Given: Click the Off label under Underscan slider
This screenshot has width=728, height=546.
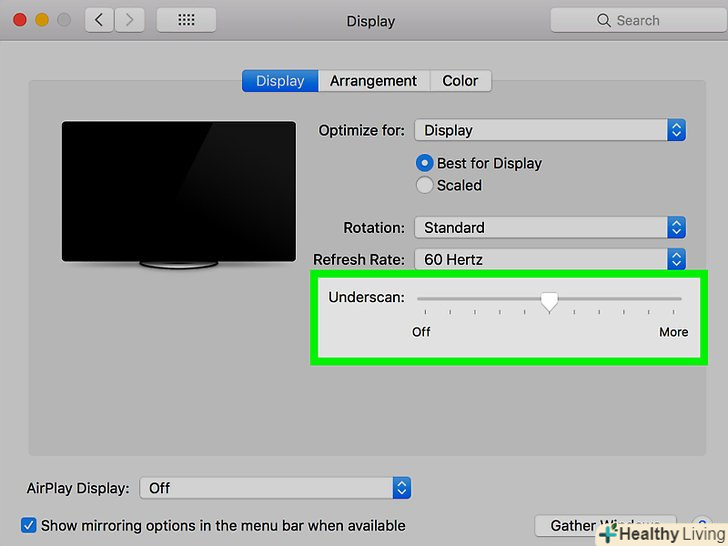Looking at the screenshot, I should [x=421, y=332].
